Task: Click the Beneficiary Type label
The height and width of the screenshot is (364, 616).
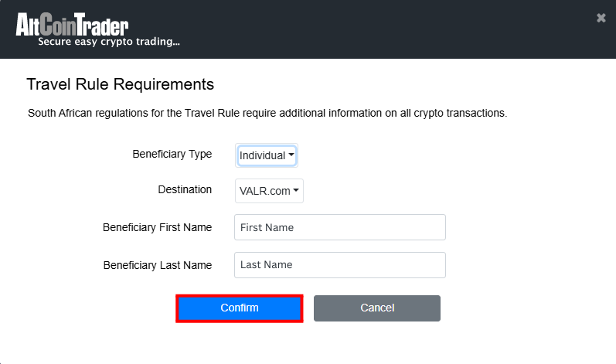Action: click(172, 154)
